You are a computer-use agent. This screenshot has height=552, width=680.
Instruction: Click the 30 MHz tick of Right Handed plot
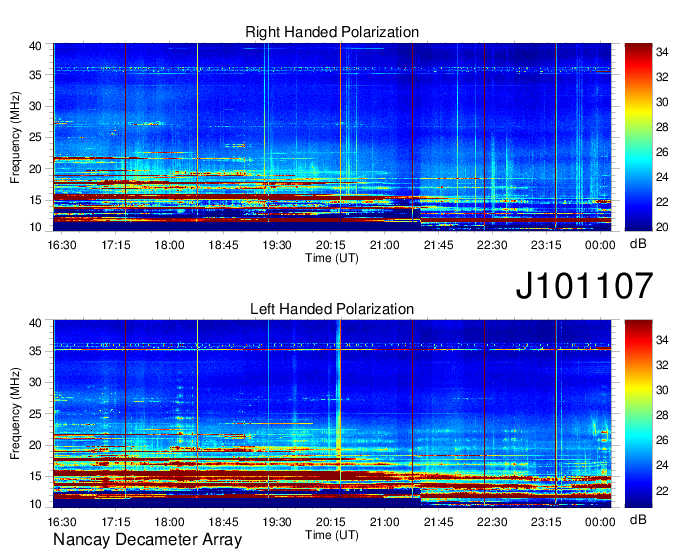click(35, 106)
